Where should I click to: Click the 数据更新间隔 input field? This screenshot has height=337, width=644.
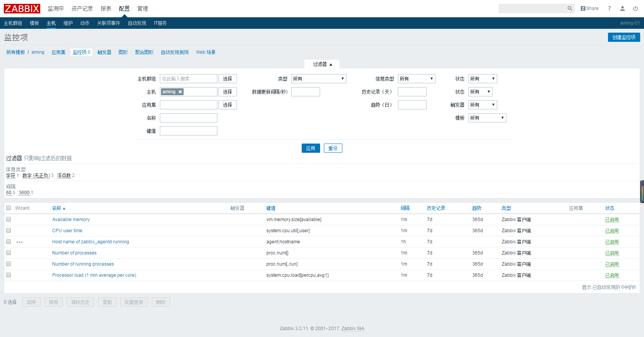click(306, 92)
